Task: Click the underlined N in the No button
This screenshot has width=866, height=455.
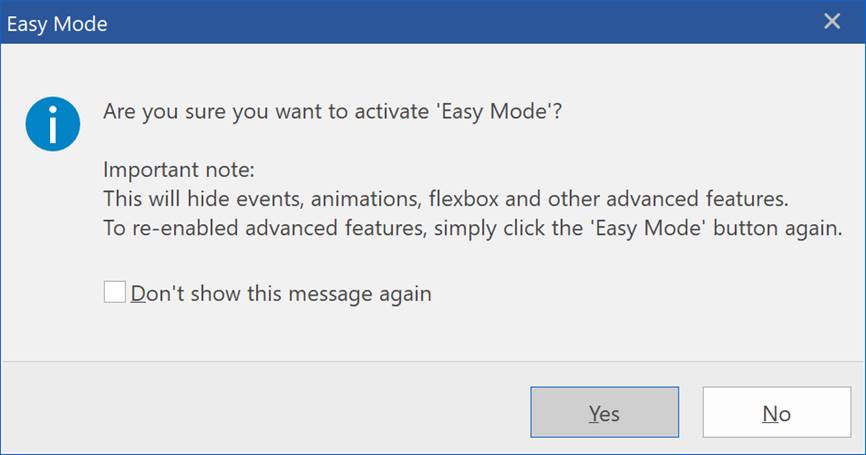Action: point(769,414)
